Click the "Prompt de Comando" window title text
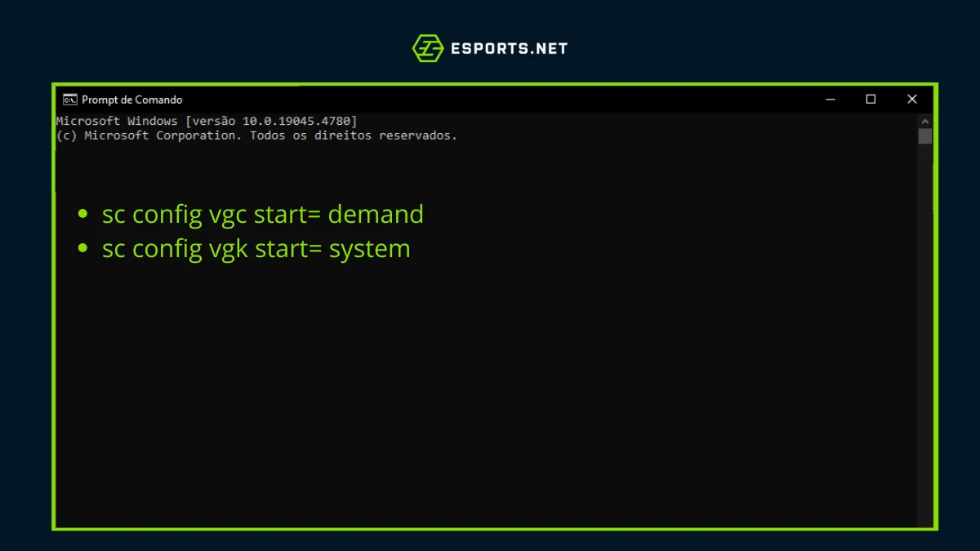980x551 pixels. (x=131, y=100)
